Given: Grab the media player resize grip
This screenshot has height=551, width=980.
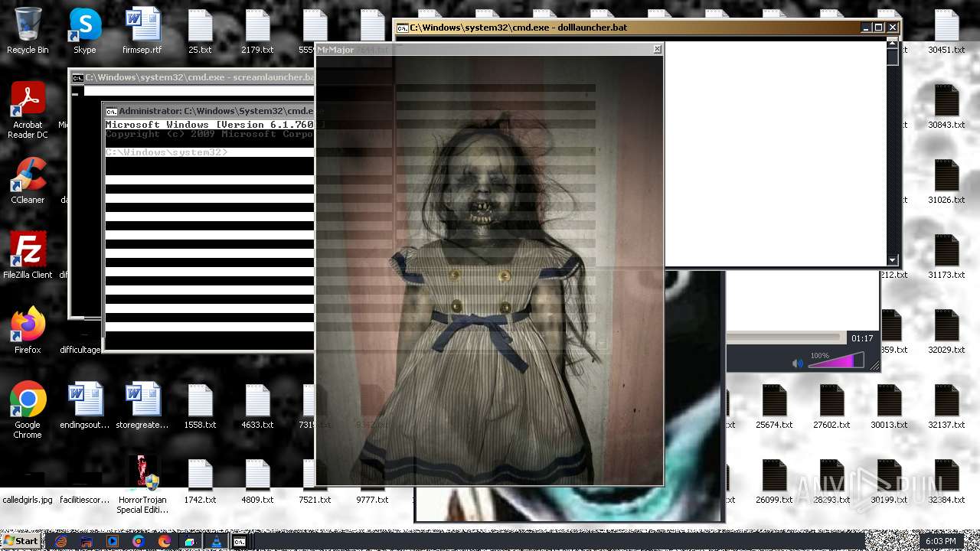Looking at the screenshot, I should click(874, 366).
